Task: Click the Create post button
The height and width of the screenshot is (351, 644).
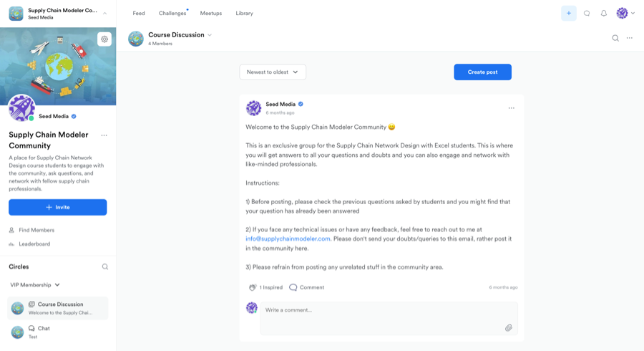Action: point(482,72)
